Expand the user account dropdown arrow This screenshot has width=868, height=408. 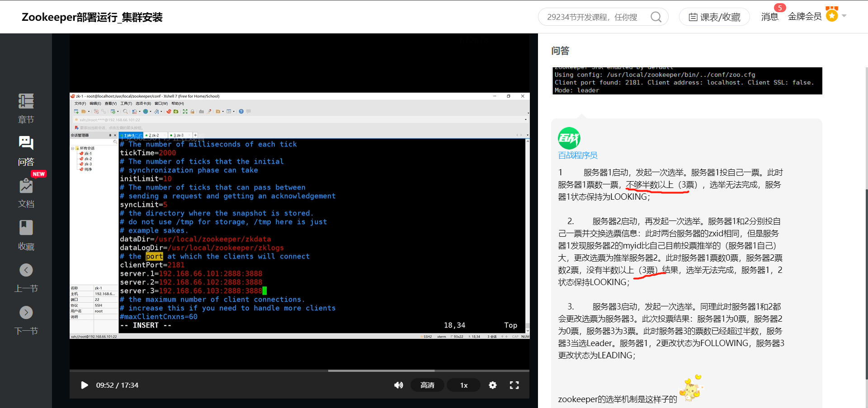[x=844, y=16]
